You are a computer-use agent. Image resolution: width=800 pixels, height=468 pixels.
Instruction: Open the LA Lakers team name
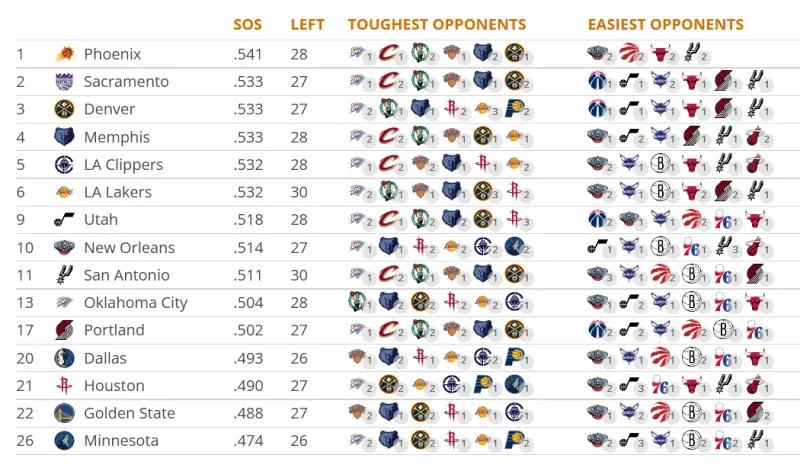point(118,192)
